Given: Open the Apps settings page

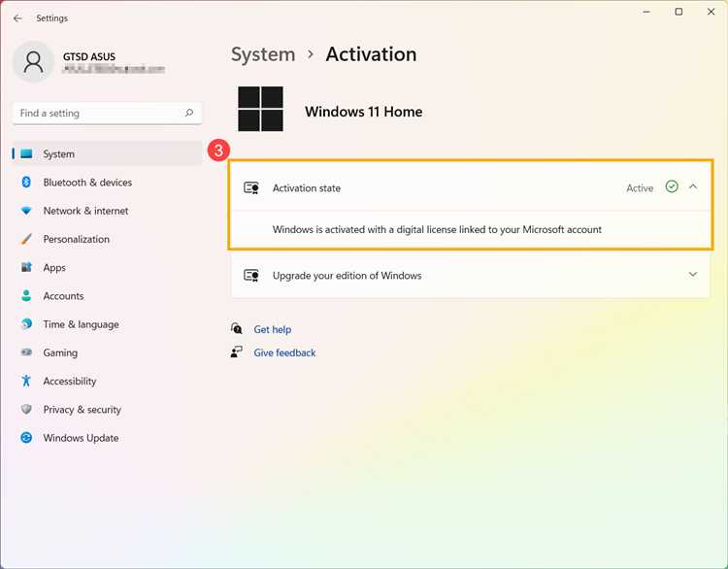Looking at the screenshot, I should (107, 268).
